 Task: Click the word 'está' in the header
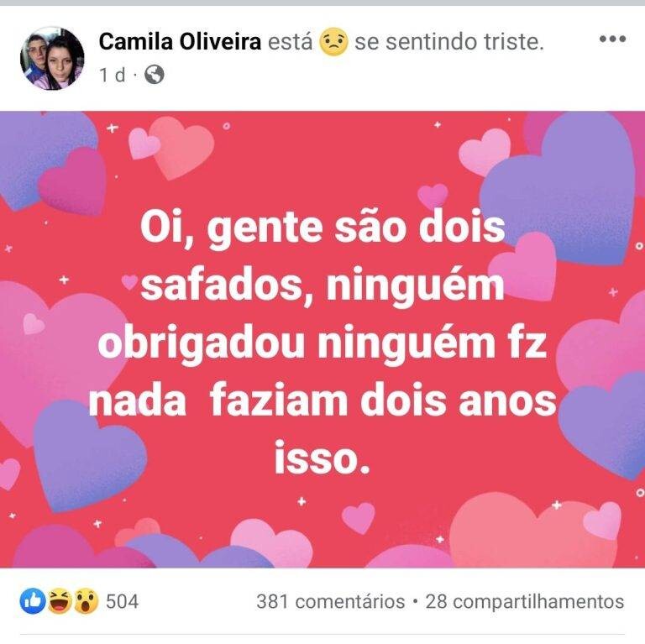290,42
